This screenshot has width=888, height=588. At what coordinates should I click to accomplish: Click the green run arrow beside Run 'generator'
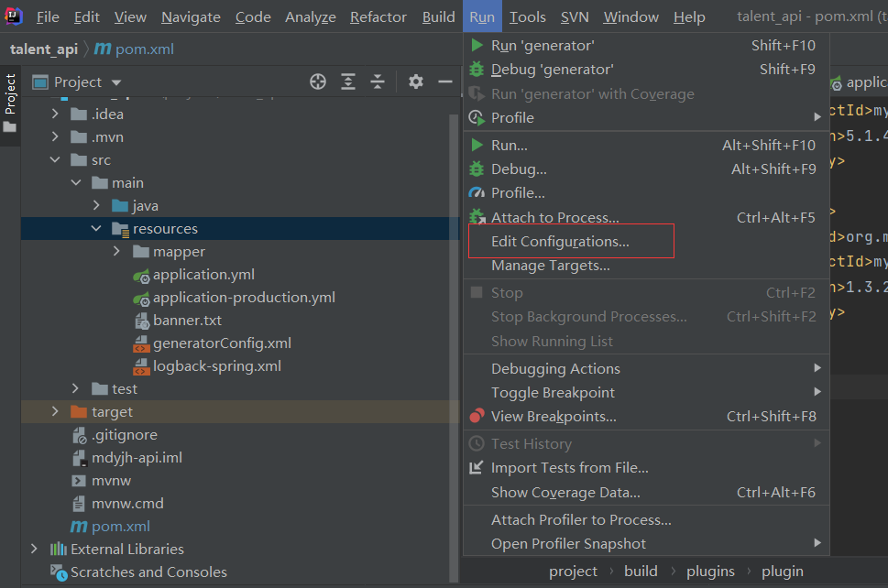click(x=477, y=45)
